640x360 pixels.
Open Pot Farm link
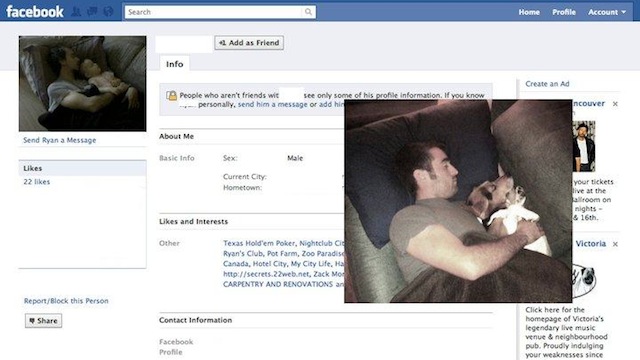tap(282, 253)
